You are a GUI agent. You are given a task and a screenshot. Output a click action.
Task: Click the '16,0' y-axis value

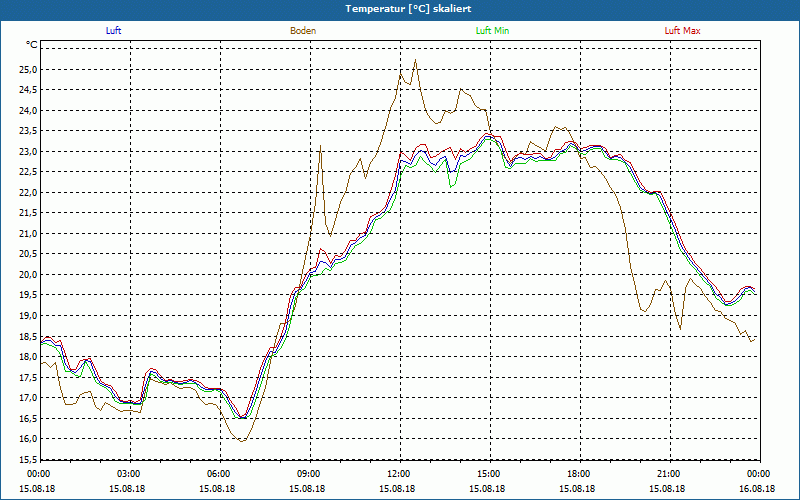(29, 439)
